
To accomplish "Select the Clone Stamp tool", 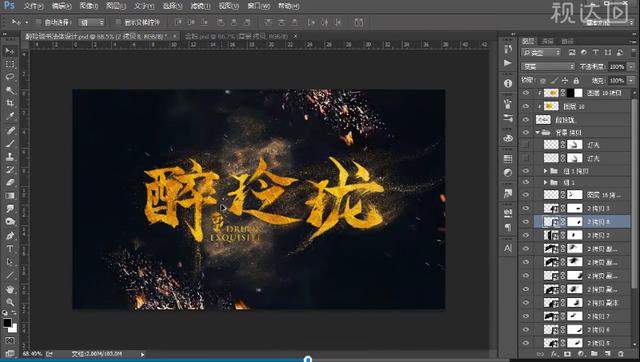I will pos(10,156).
